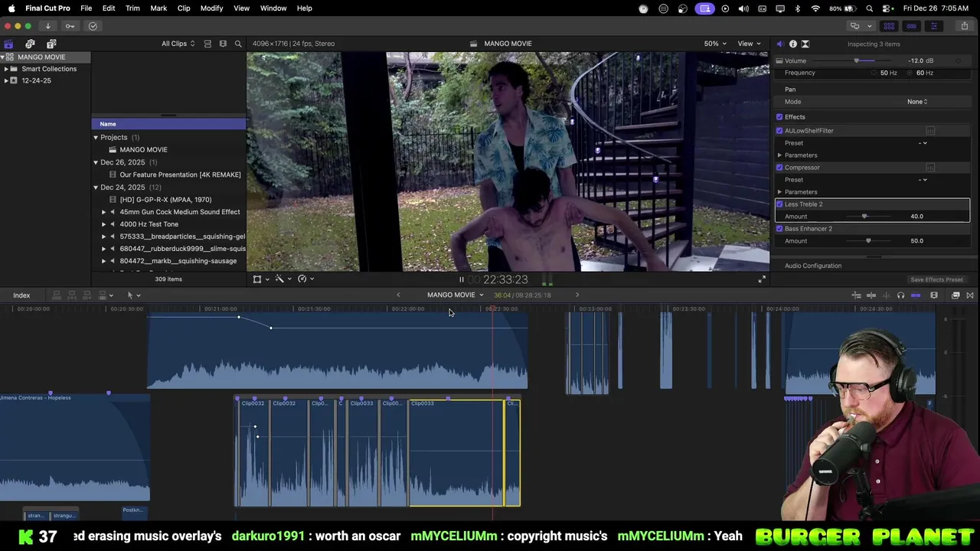This screenshot has width=980, height=551.
Task: Show the Libraries sidebar clapper icon
Action: pos(8,44)
